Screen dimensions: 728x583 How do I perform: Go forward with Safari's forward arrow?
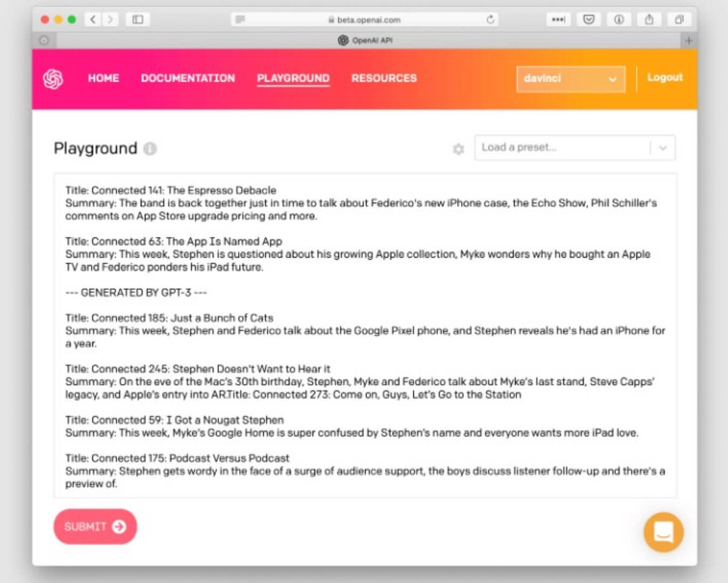point(110,19)
